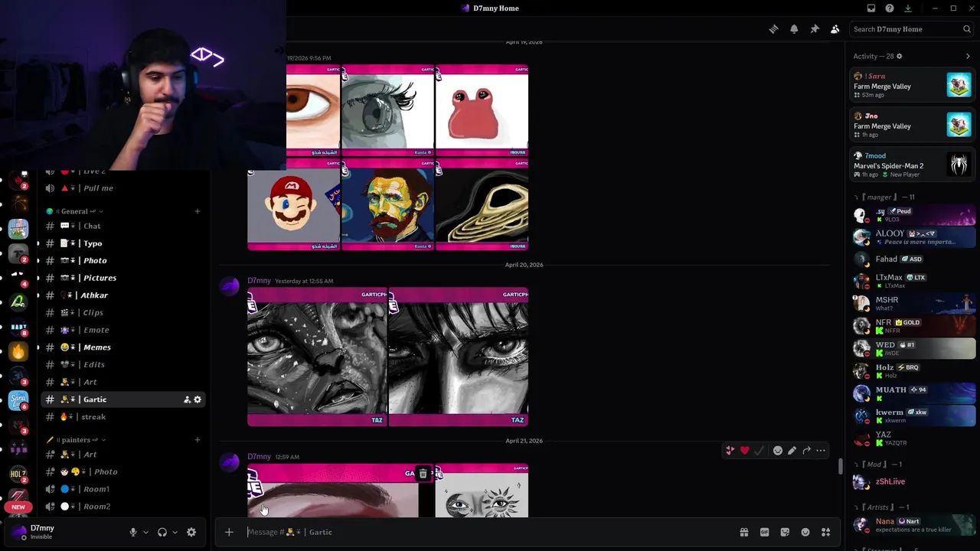Open the fire icon server in sidebar

tap(18, 351)
